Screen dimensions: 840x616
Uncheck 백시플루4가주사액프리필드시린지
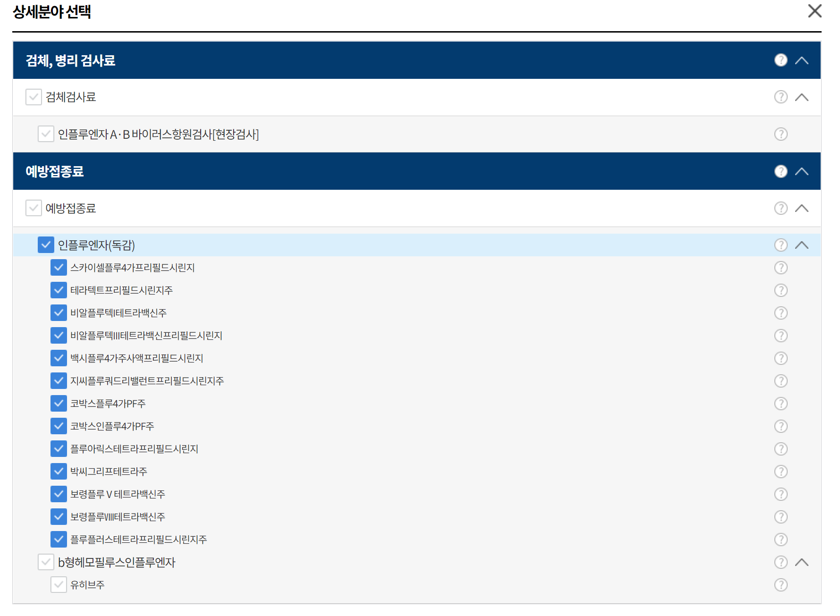(x=59, y=358)
